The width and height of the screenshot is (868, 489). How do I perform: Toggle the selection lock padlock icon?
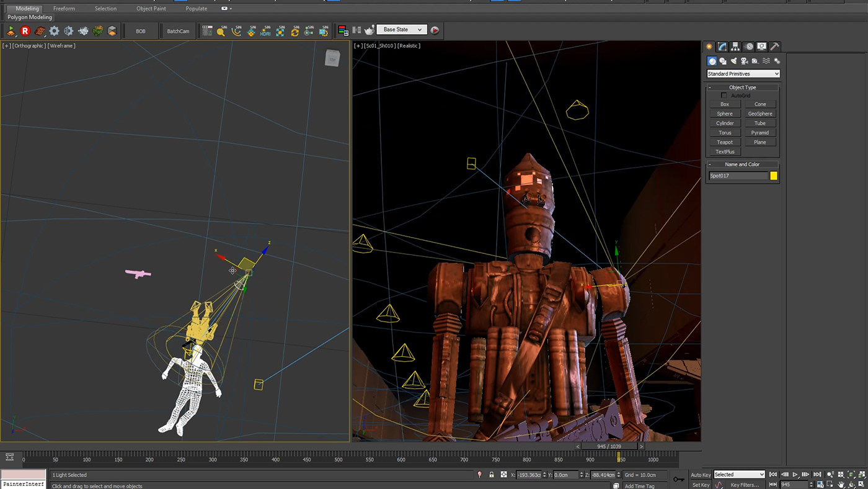(x=491, y=475)
